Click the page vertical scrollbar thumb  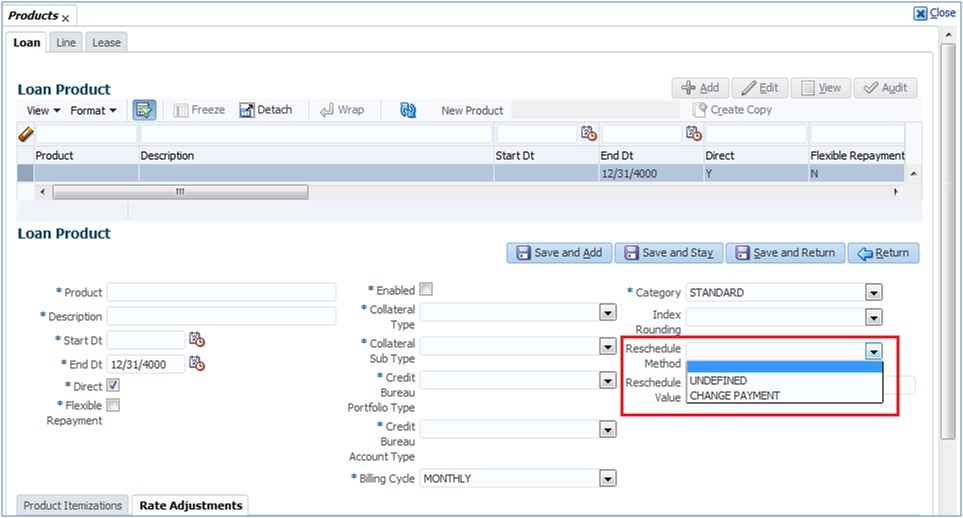pyautogui.click(x=948, y=241)
